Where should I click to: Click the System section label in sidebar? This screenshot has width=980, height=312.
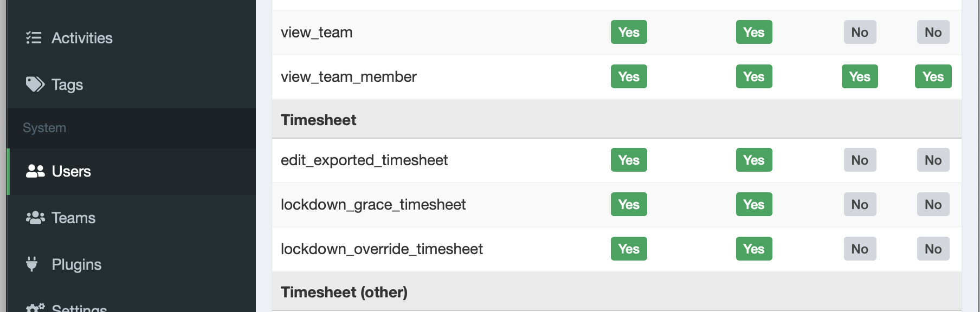pos(43,128)
